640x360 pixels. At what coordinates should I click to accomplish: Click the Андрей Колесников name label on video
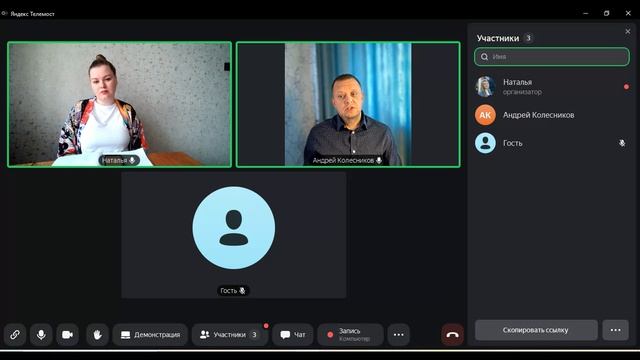click(347, 160)
